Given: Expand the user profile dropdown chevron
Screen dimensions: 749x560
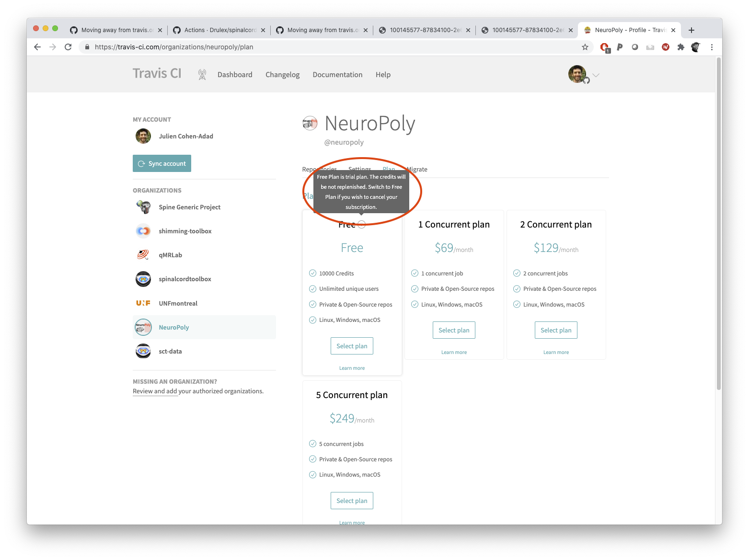Looking at the screenshot, I should tap(596, 75).
